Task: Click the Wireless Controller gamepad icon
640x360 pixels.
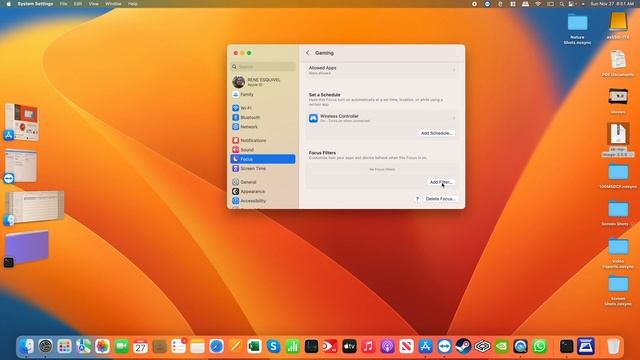Action: [313, 118]
